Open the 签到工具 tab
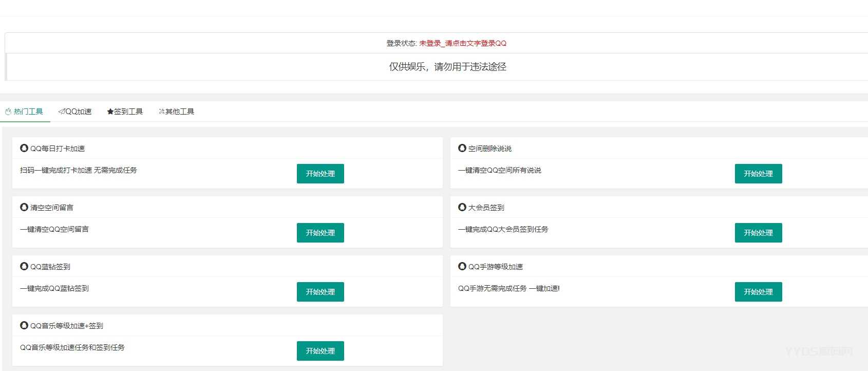The height and width of the screenshot is (371, 868). tap(125, 112)
